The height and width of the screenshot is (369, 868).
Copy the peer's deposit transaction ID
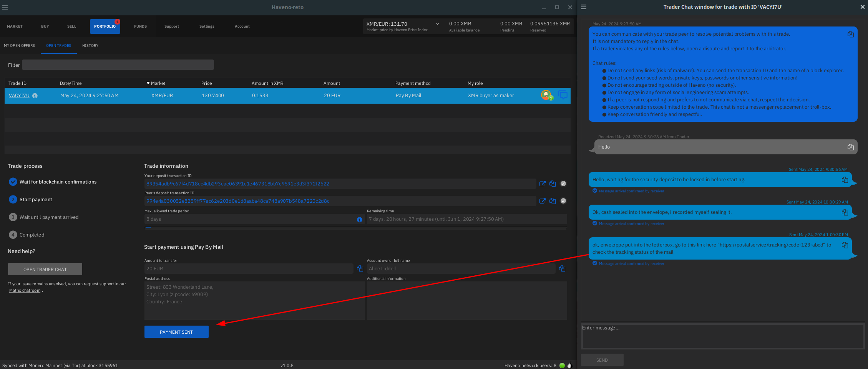(x=553, y=201)
